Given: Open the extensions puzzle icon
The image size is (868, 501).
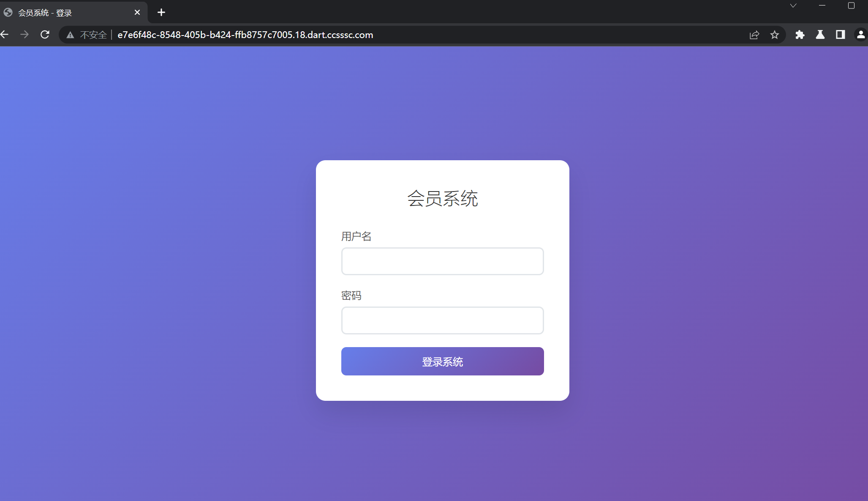Looking at the screenshot, I should tap(800, 35).
